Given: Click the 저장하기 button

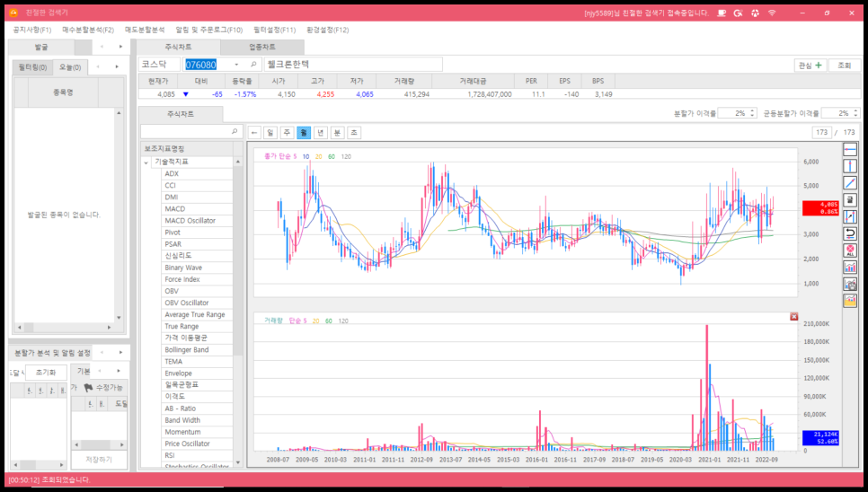Looking at the screenshot, I should click(x=99, y=460).
